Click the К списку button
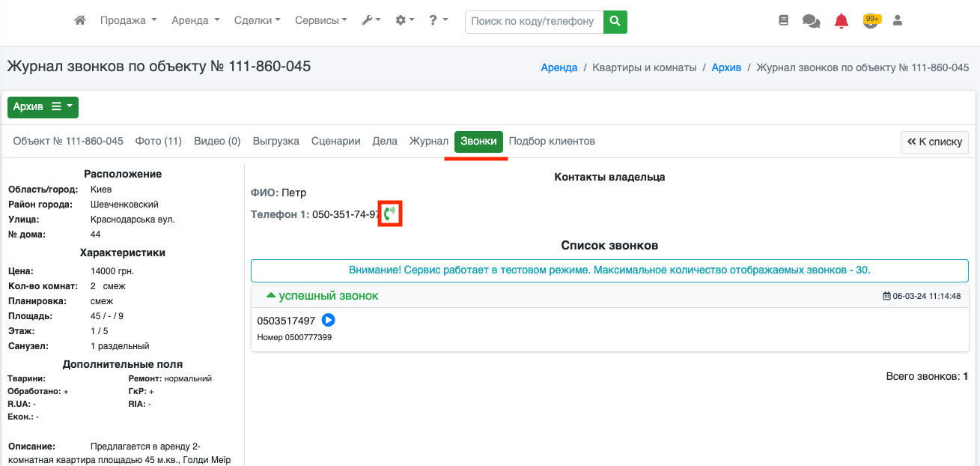The image size is (980, 466). click(934, 142)
